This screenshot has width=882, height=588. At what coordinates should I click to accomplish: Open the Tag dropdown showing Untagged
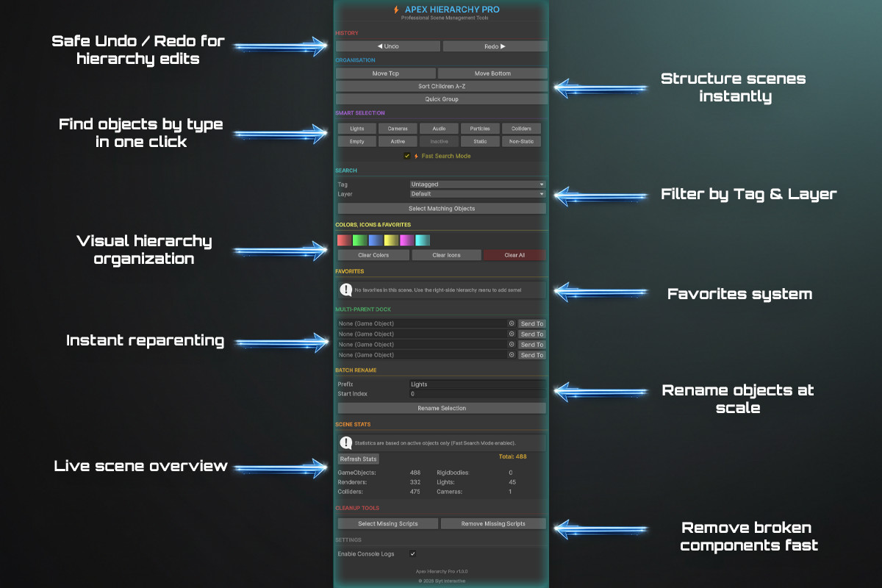pyautogui.click(x=478, y=184)
